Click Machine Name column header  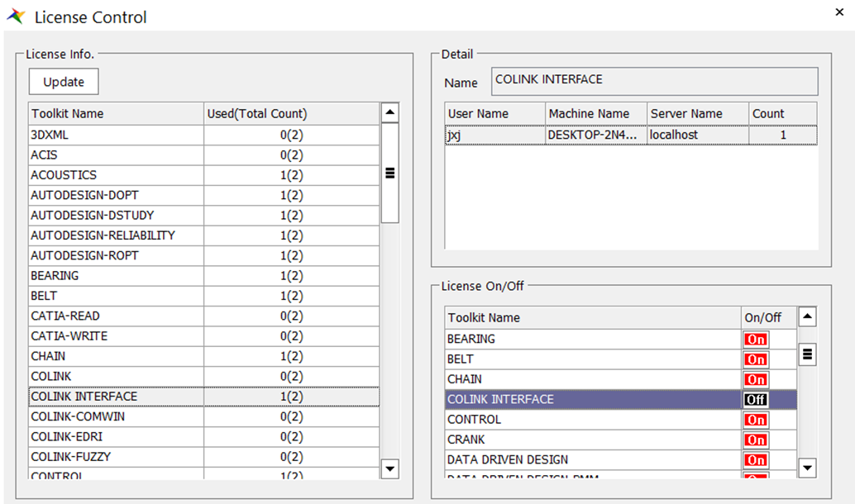coord(596,114)
